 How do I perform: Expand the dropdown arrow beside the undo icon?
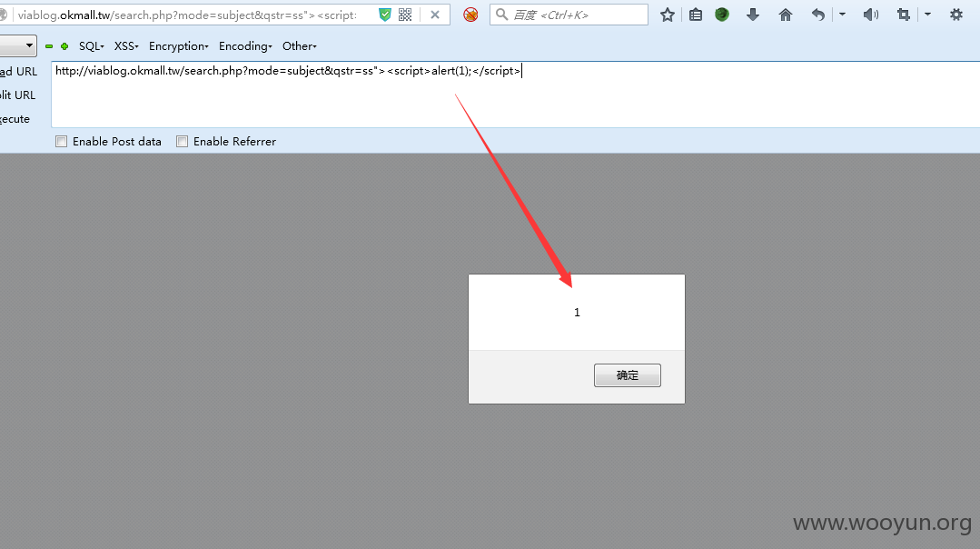point(843,15)
